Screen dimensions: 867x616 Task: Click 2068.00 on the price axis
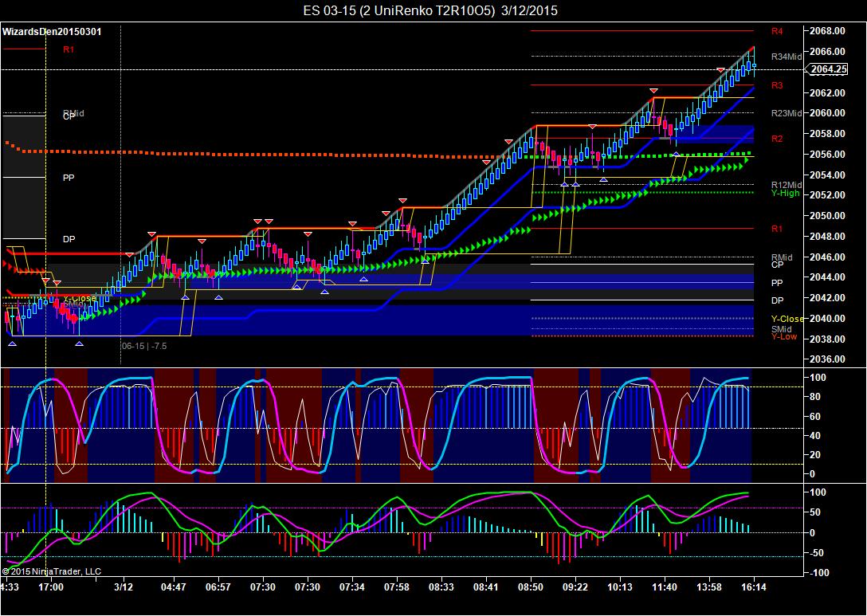click(827, 31)
